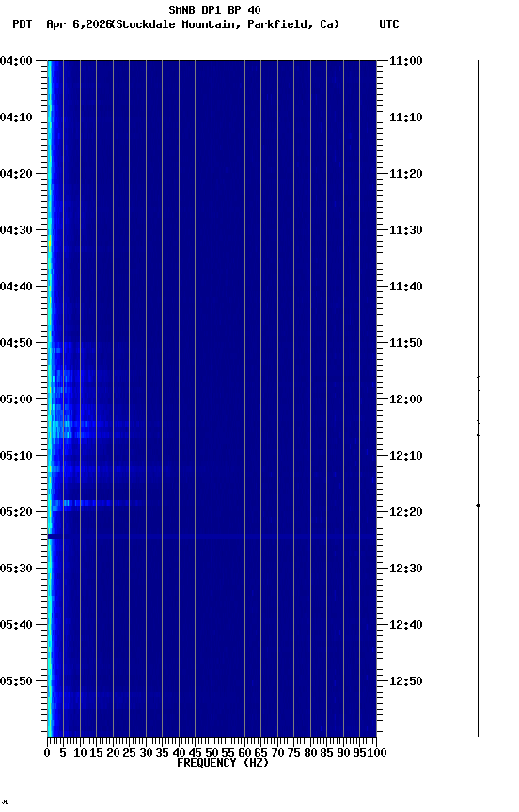This screenshot has height=812, width=519.
Task: Click the seismogram trace spike near 12:19 UTC
Action: pyautogui.click(x=478, y=505)
